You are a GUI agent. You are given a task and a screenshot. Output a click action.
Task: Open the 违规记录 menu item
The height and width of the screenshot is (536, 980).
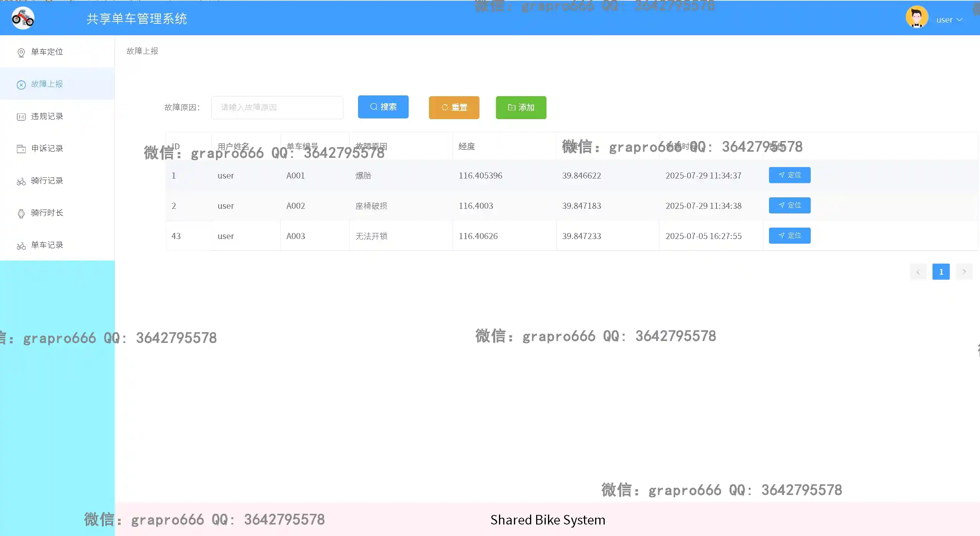click(47, 116)
